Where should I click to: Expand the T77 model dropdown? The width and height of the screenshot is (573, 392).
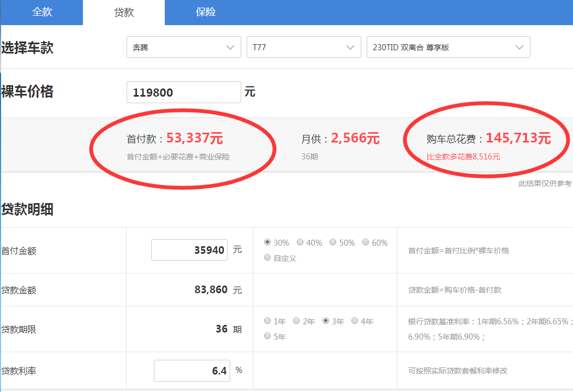coord(303,47)
